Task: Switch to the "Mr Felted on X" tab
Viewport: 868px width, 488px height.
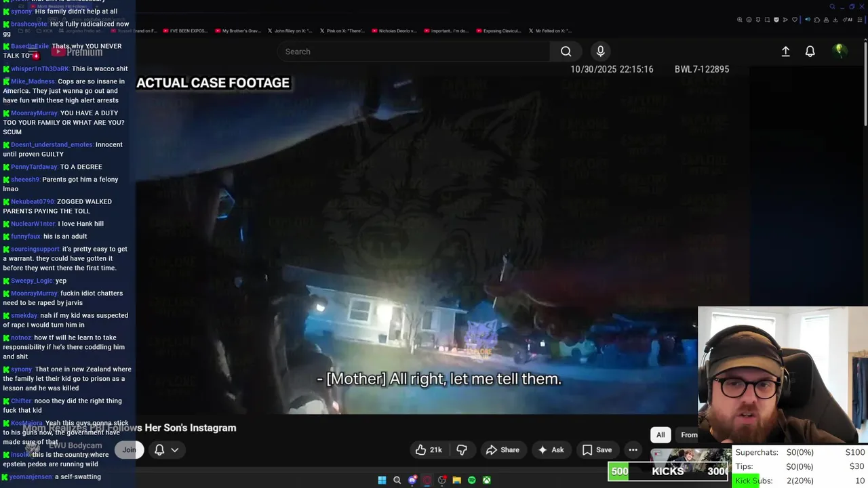Action: coord(551,30)
